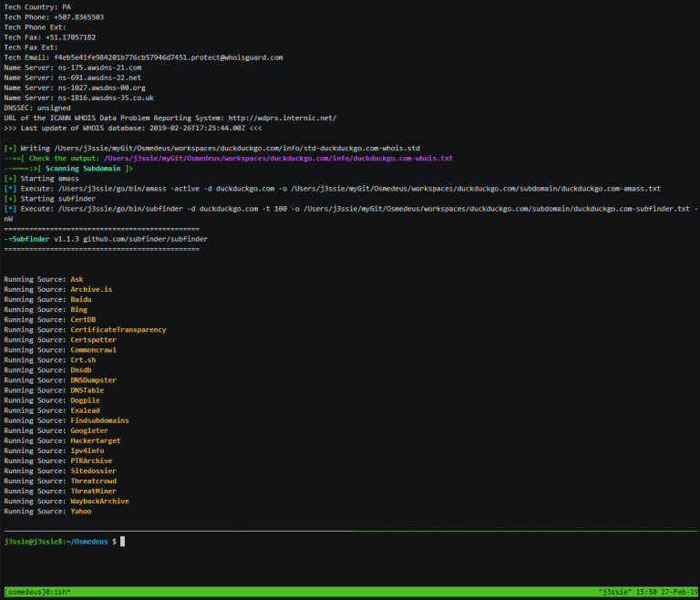Click the Starting subfinder log line

[x=49, y=199]
